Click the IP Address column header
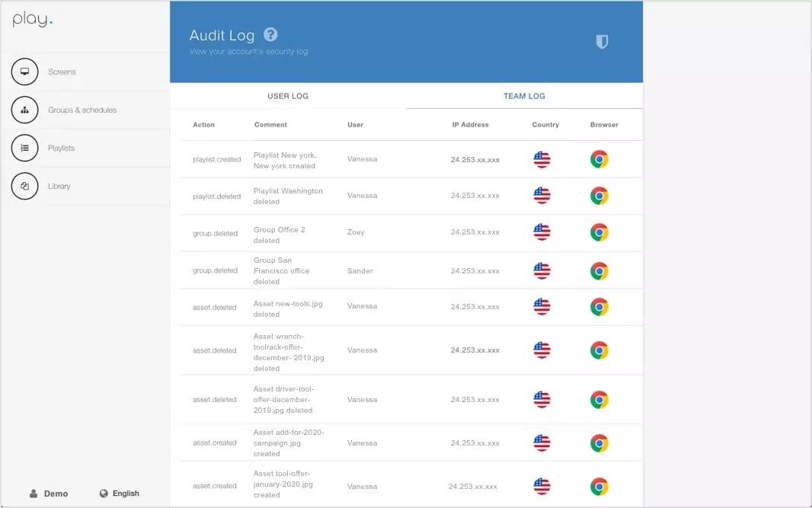 click(470, 125)
